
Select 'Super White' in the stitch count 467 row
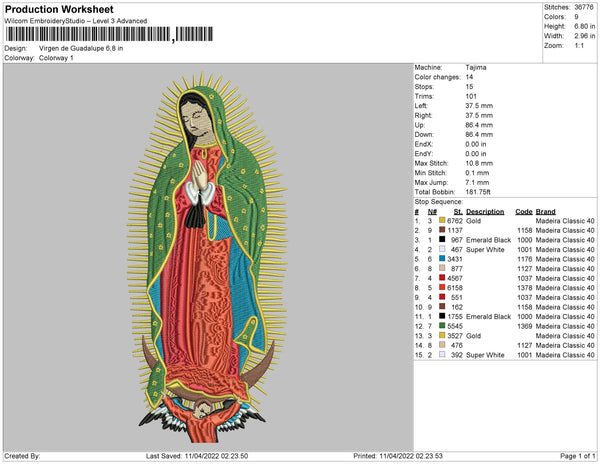485,249
